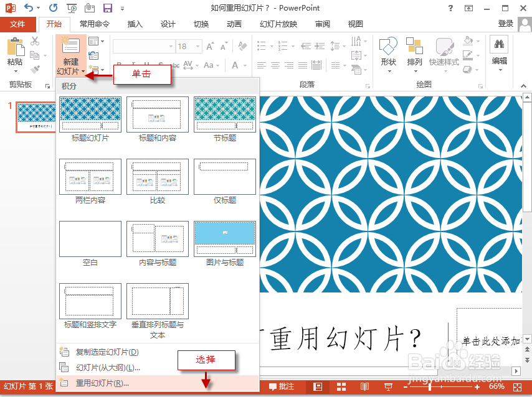Click the Decrease Font Size icon
Viewport: 532px width, 397px height.
coord(224,47)
